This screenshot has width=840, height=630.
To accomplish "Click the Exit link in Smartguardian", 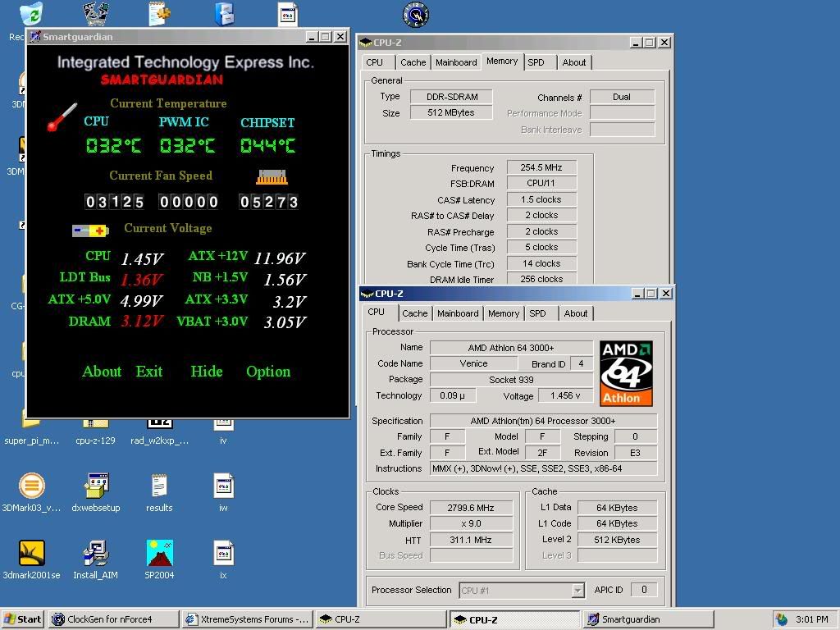I will point(149,372).
